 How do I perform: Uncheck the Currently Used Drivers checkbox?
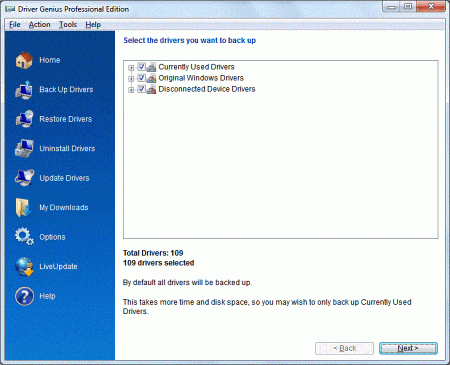142,67
